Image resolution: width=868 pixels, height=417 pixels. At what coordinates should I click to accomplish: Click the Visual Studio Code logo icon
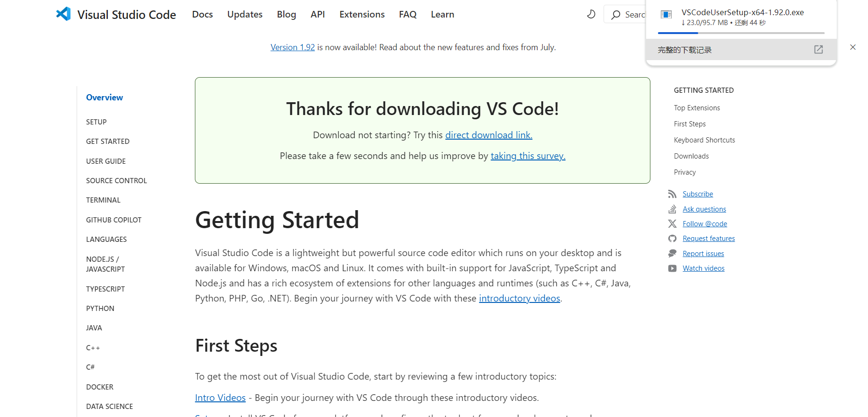click(63, 14)
